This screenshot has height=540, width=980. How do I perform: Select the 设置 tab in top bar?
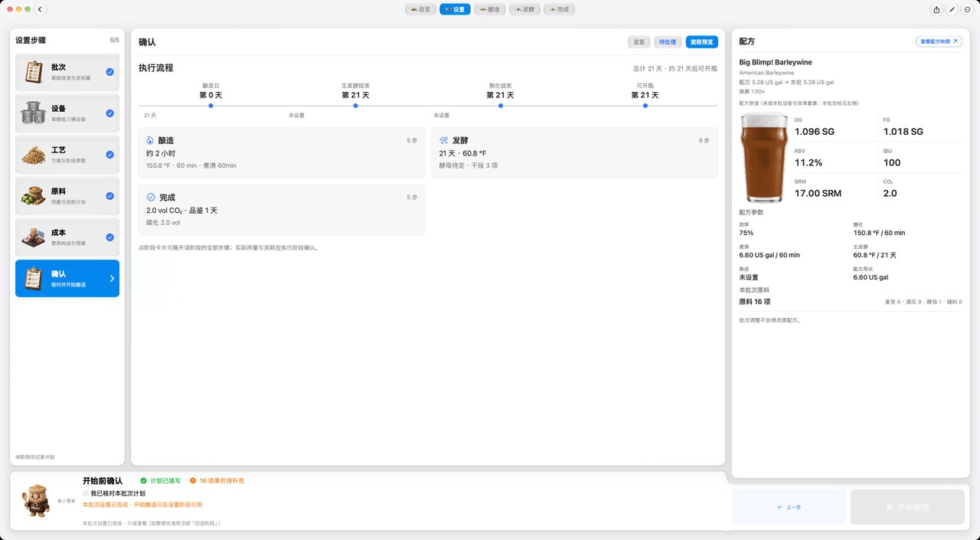click(455, 10)
